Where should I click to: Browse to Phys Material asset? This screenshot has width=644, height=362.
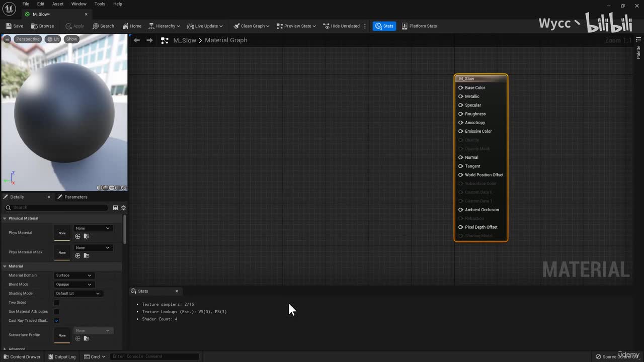coord(87,236)
